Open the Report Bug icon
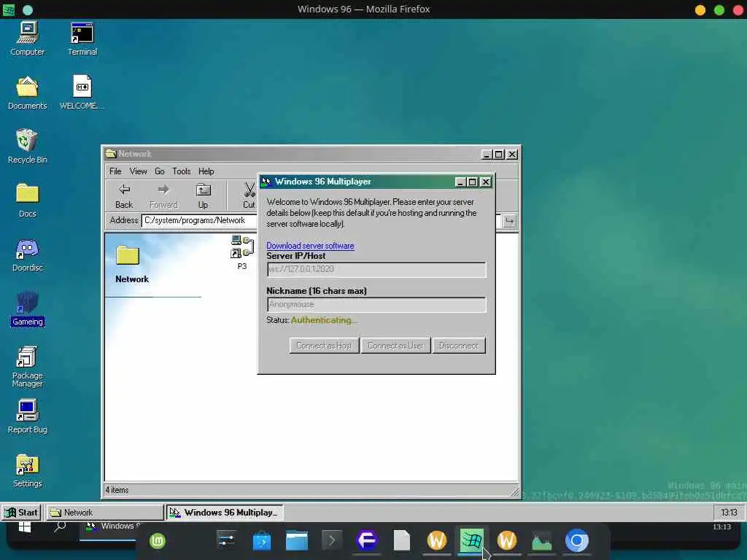The height and width of the screenshot is (560, 747). pyautogui.click(x=27, y=416)
